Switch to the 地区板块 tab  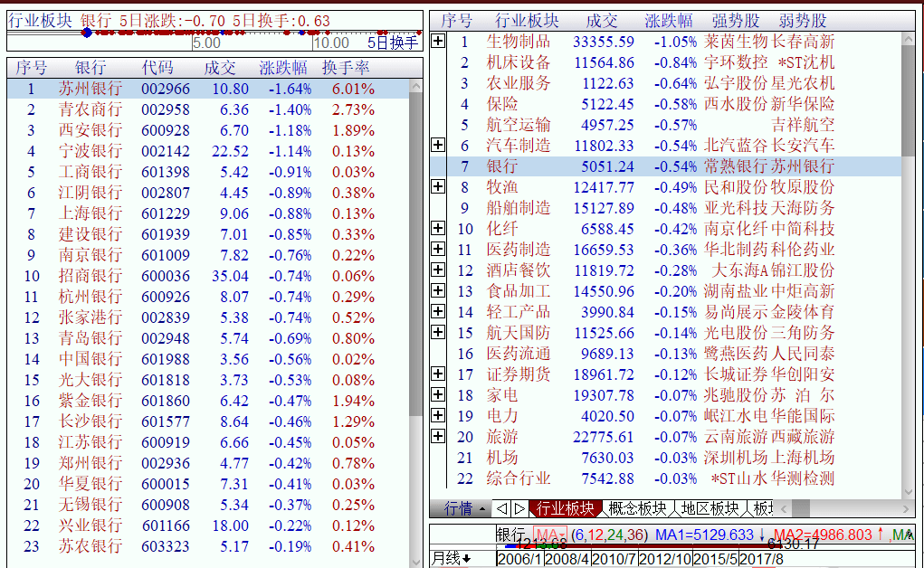710,508
